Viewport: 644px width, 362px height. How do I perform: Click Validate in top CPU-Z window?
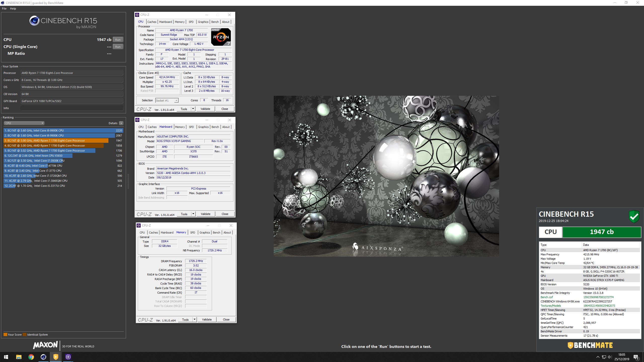pos(205,109)
